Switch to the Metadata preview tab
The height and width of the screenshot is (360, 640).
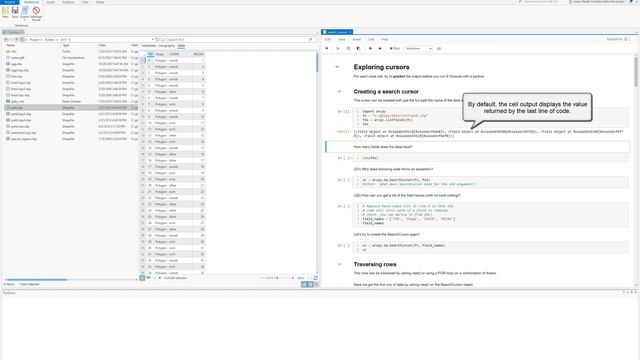click(149, 46)
